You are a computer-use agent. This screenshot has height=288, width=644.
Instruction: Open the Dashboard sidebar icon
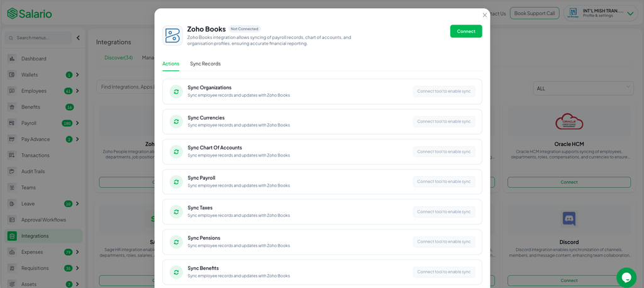point(12,58)
